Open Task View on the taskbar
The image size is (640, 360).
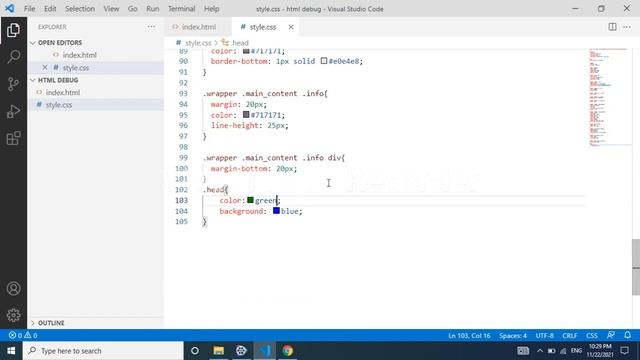point(195,351)
